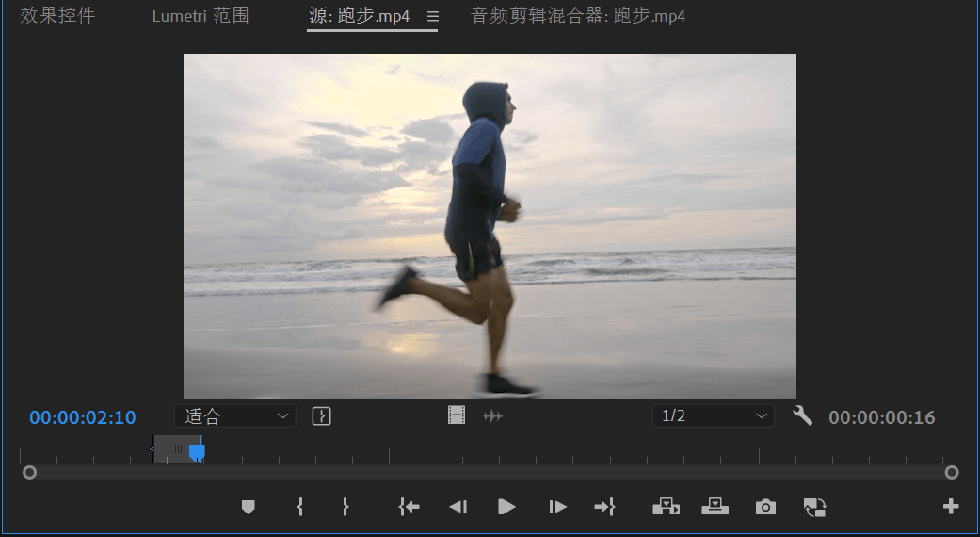Switch to the 音频剪辑混合器 tab
Viewport: 980px width, 537px height.
[x=577, y=16]
